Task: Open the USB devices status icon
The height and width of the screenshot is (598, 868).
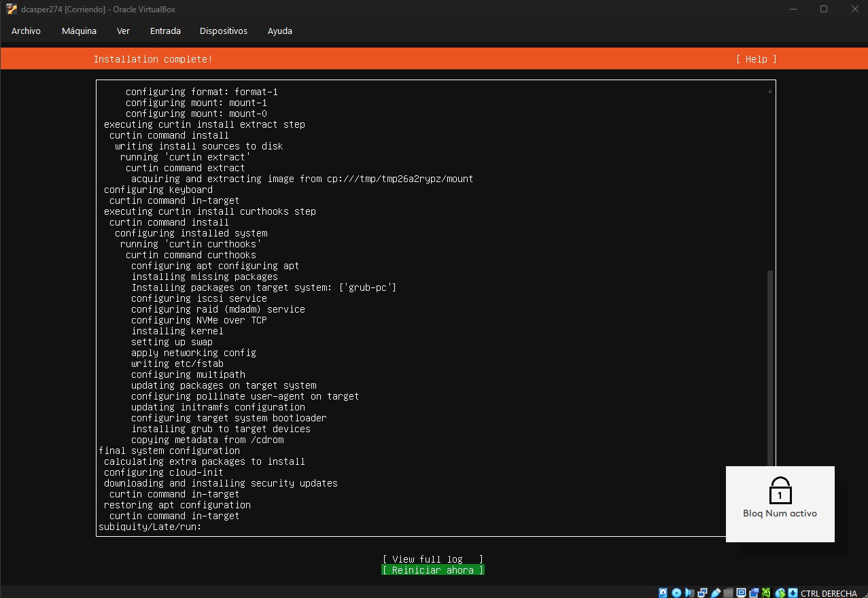Action: pos(715,593)
